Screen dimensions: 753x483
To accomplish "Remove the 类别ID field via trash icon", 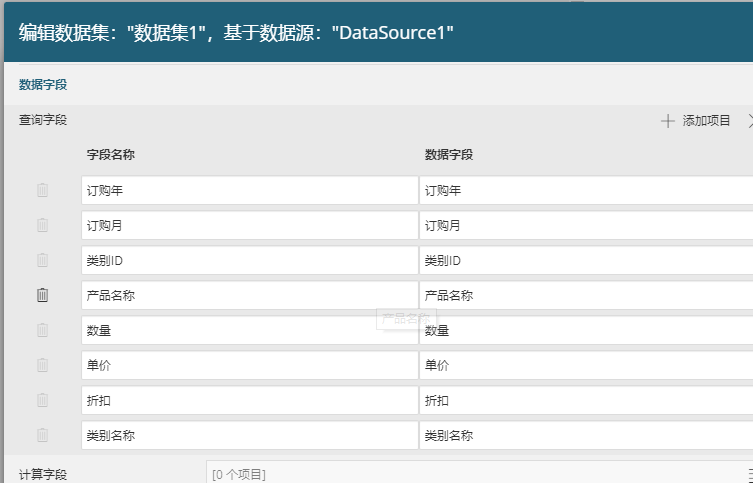I will click(42, 260).
